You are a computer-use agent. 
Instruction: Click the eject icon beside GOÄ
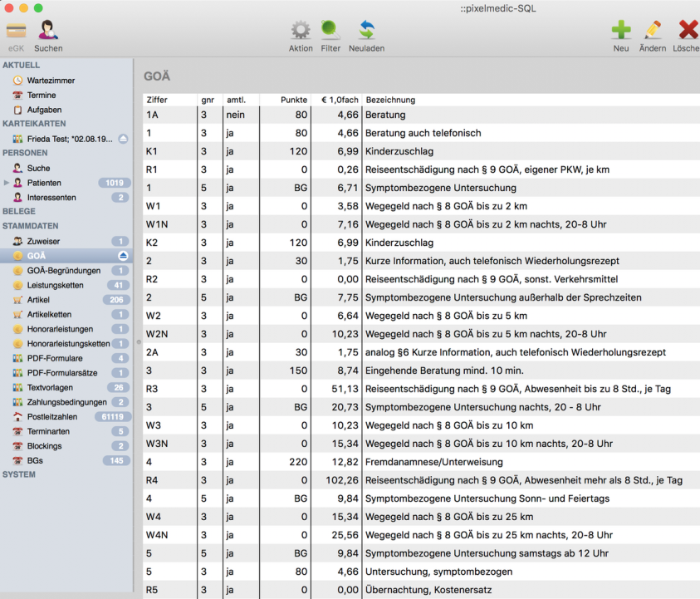click(x=123, y=256)
